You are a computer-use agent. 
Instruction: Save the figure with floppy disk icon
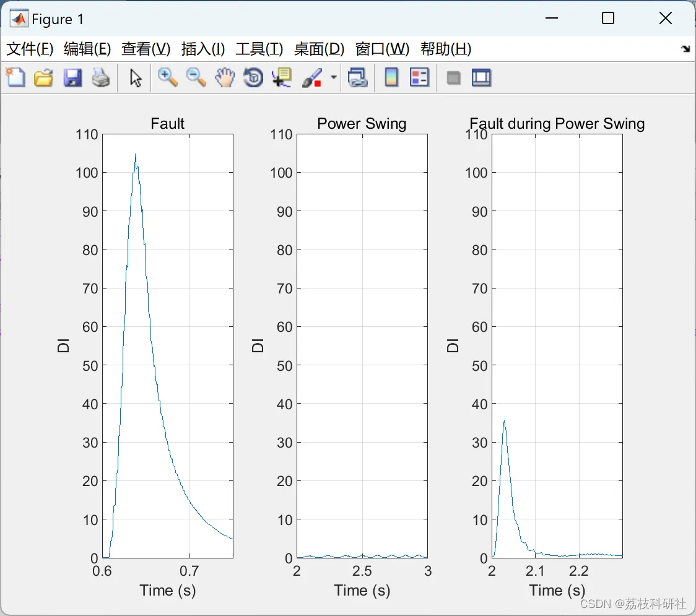(72, 77)
